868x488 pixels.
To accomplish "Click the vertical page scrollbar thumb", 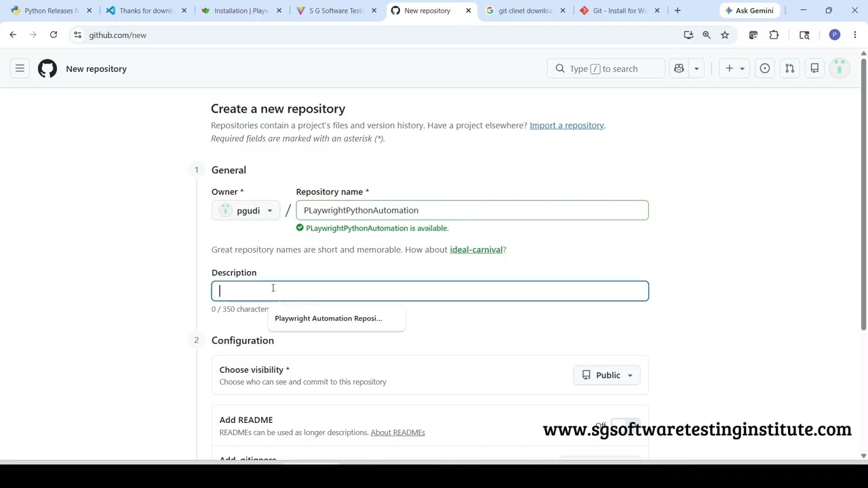I will 863,193.
